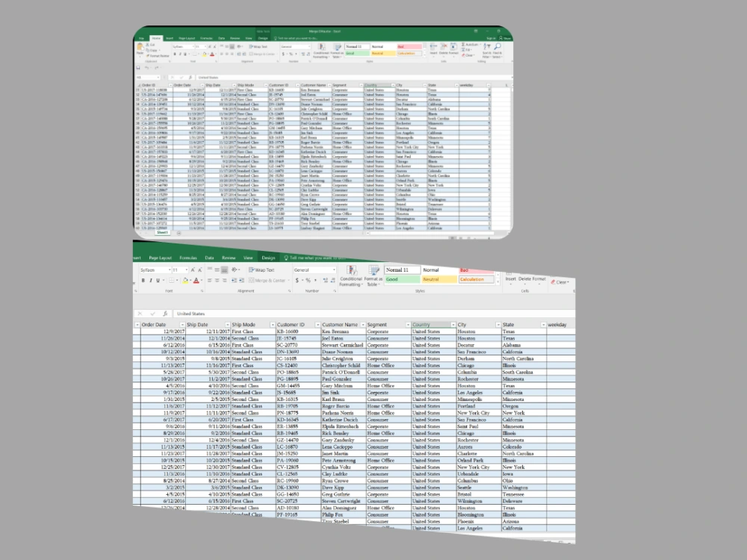
Task: Open Sylfaen font name dropdown in lower view
Action: 169,270
